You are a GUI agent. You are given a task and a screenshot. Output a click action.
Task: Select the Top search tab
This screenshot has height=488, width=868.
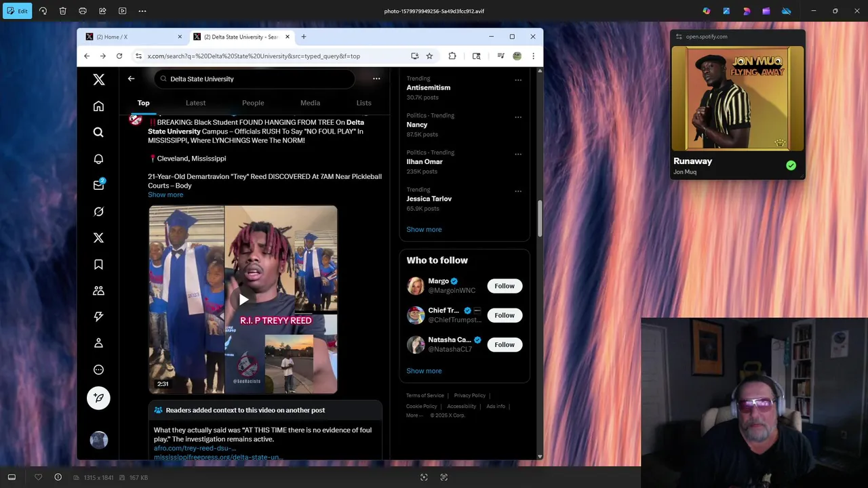coord(143,103)
